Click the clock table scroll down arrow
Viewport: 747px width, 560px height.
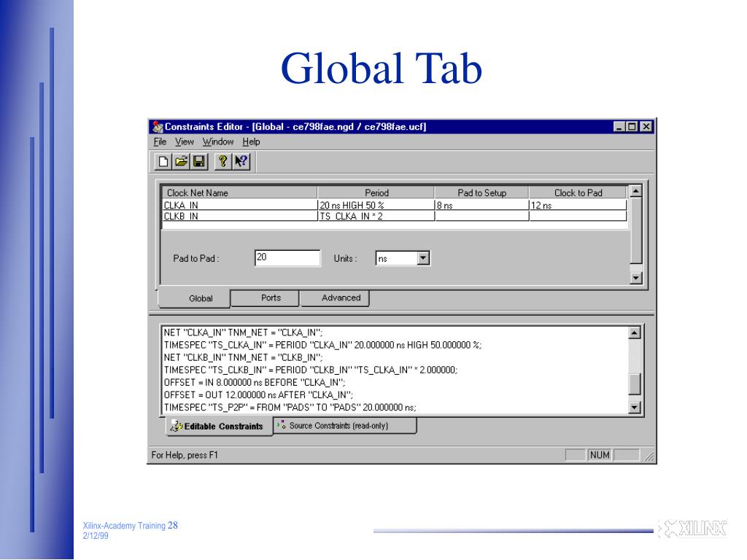click(x=636, y=278)
